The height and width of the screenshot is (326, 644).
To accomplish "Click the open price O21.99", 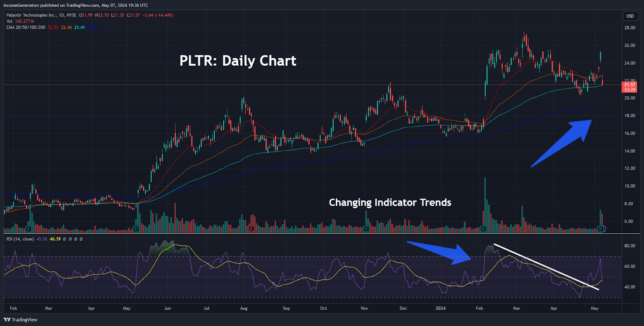I will pos(86,15).
